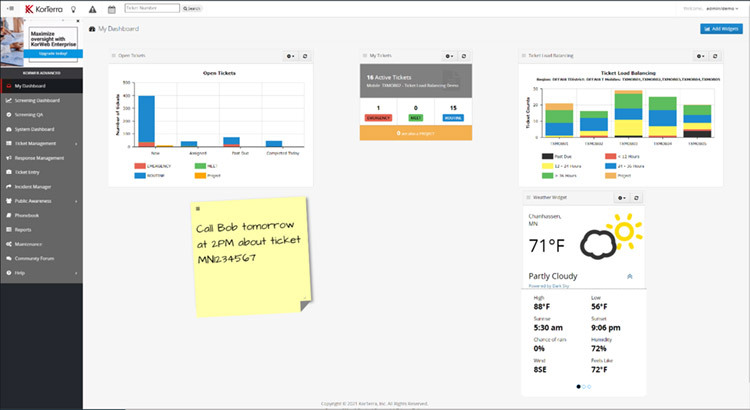Click the calendar icon in top bar

tap(111, 8)
